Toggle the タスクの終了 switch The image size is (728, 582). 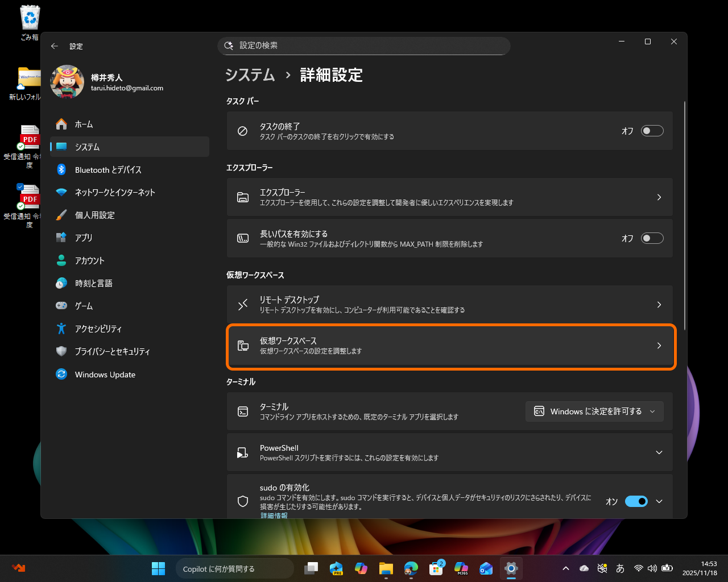pos(652,131)
